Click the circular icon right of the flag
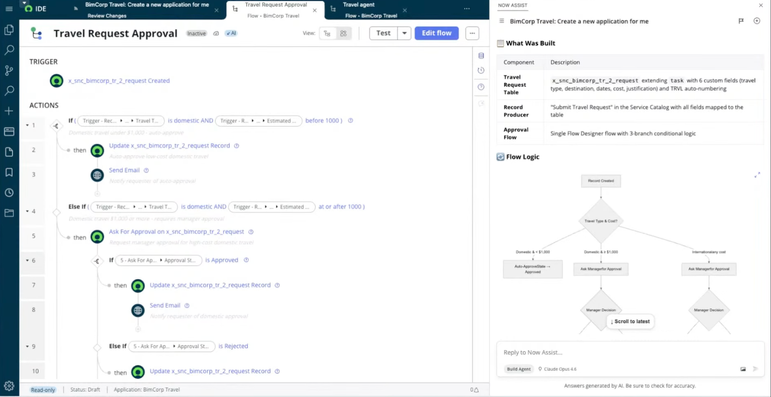771x397 pixels. pyautogui.click(x=757, y=21)
